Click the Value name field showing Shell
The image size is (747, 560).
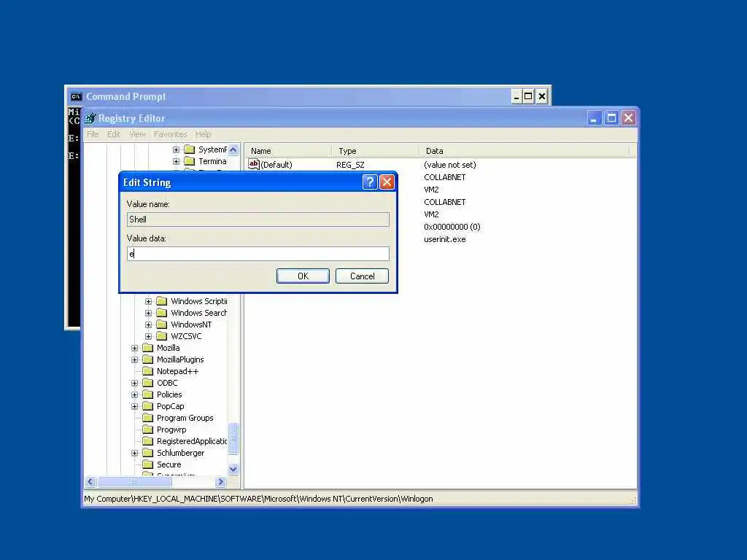(x=258, y=219)
